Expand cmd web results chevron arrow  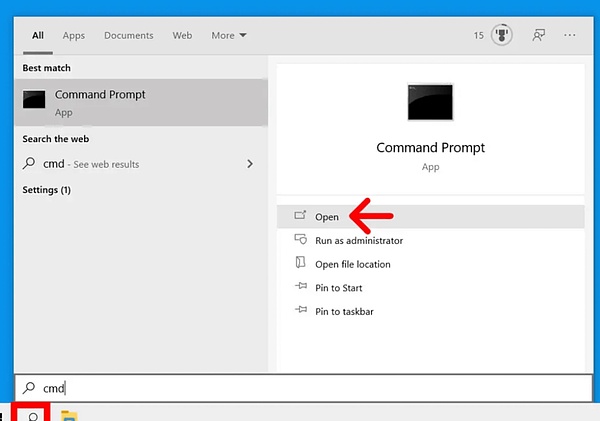click(249, 164)
